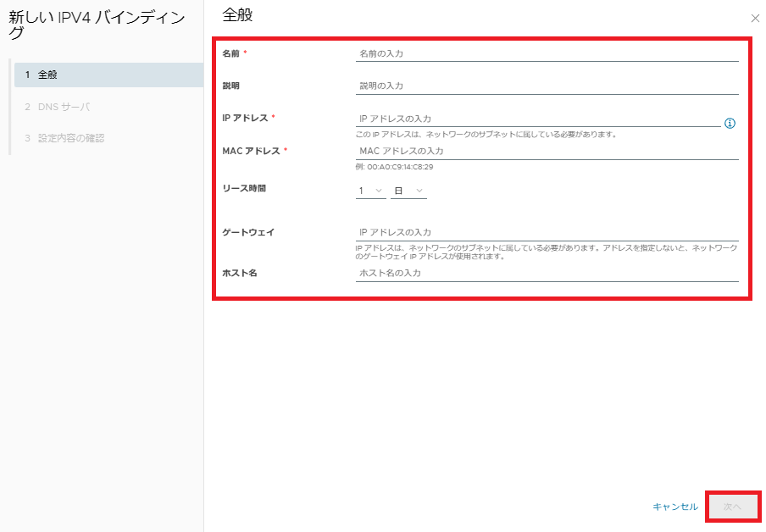Click the IP subnet hint under IP アドレス
Viewport: 766px width, 532px height.
[486, 135]
